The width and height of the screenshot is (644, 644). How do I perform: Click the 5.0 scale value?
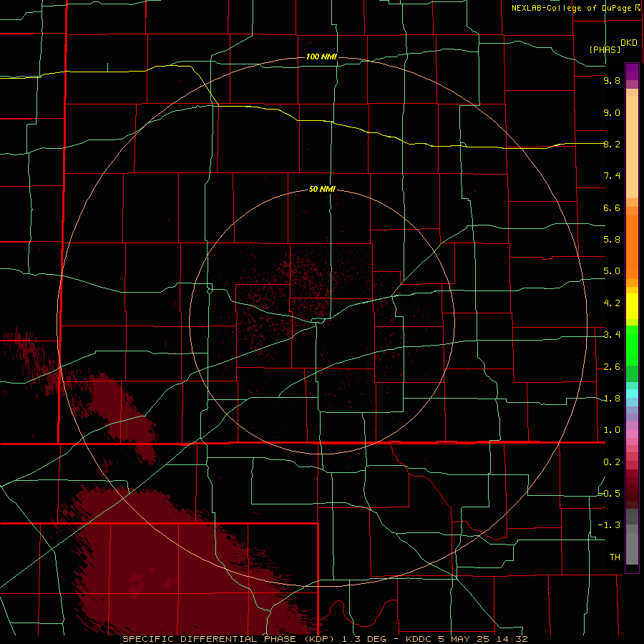point(612,271)
